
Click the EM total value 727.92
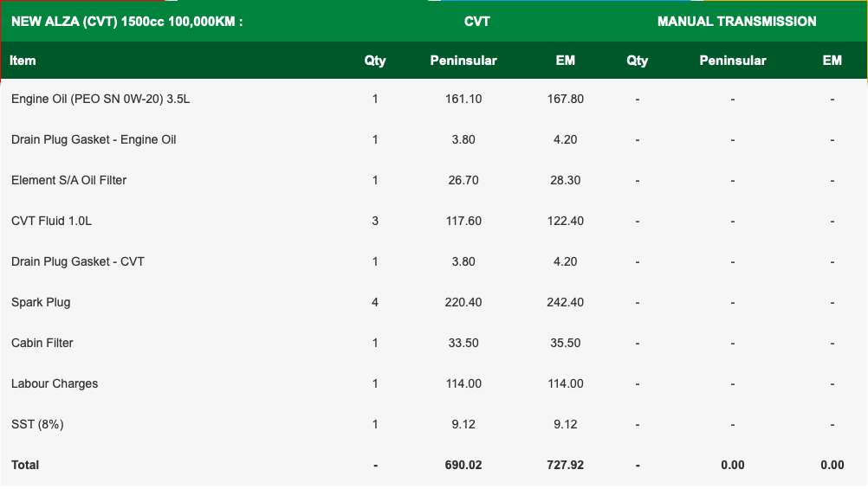coord(565,465)
